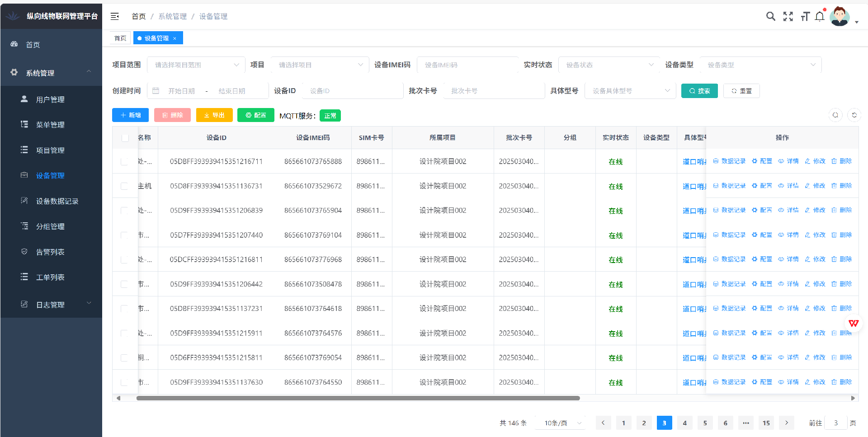868x437 pixels.
Task: Click the blue 新增 button
Action: (130, 115)
